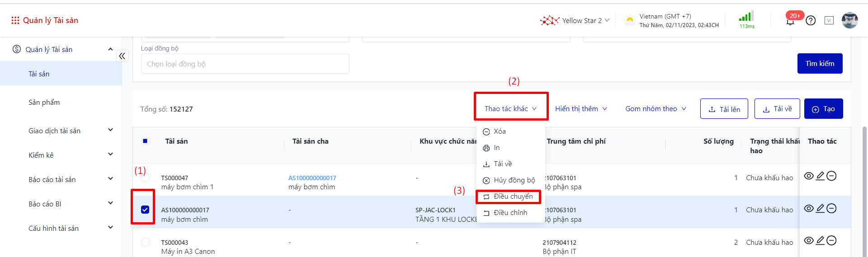The image size is (868, 257).
Task: Switch language using the VI icon
Action: point(829,20)
